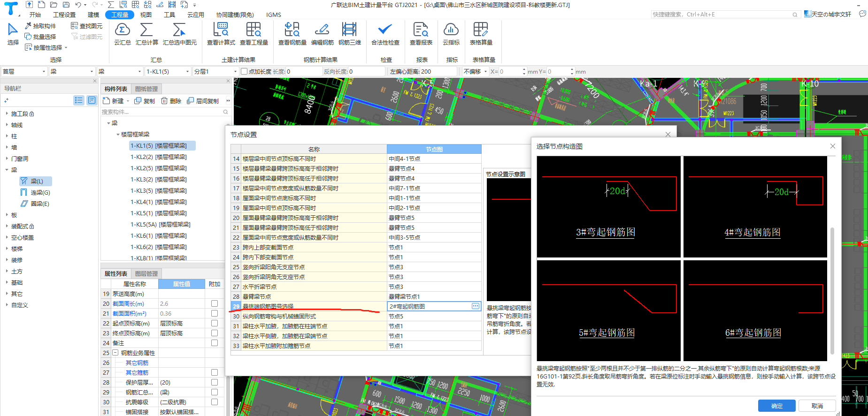Check the 附加 box for 其它箍筋
Screen dimensions: 868x416
pyautogui.click(x=215, y=372)
